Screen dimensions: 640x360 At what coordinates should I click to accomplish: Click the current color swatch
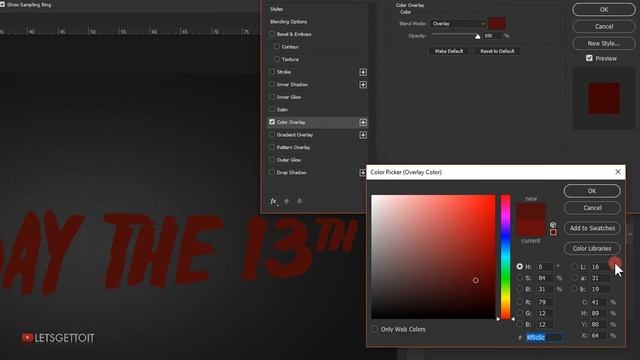coord(531,228)
